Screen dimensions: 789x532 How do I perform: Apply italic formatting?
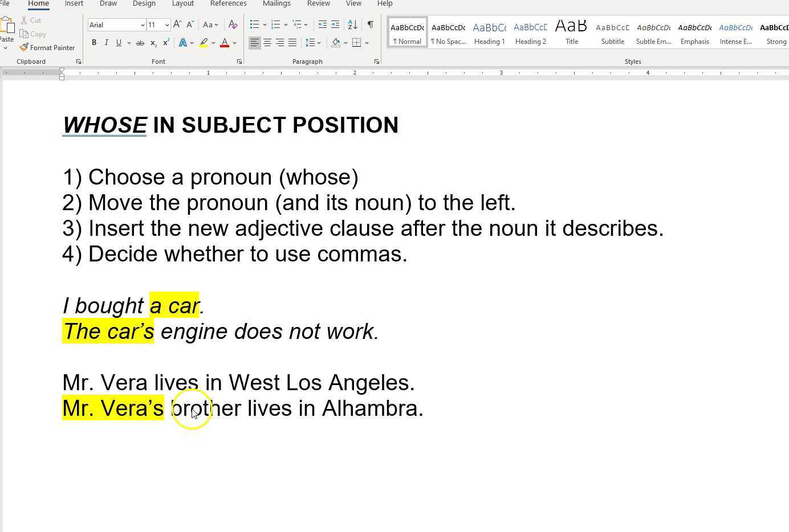106,42
